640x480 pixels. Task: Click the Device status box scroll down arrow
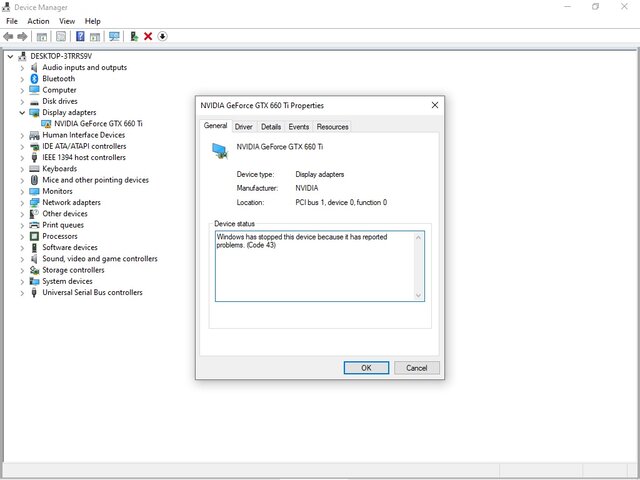[419, 295]
